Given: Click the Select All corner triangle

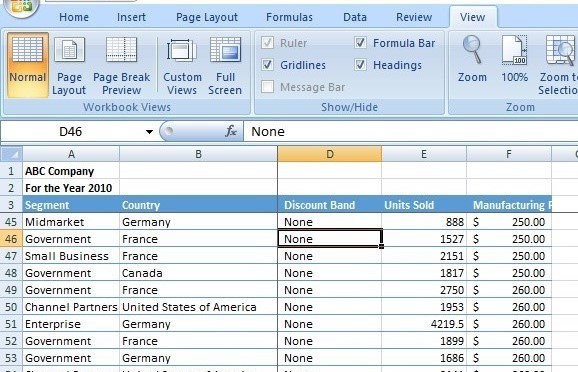Looking at the screenshot, I should click(x=11, y=154).
